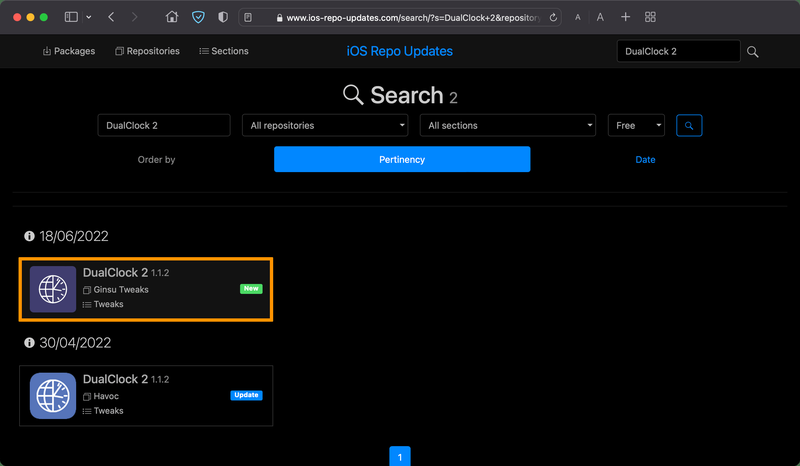Open DualClock 2 from Havoc
Screen dimensions: 800x466
click(x=115, y=379)
